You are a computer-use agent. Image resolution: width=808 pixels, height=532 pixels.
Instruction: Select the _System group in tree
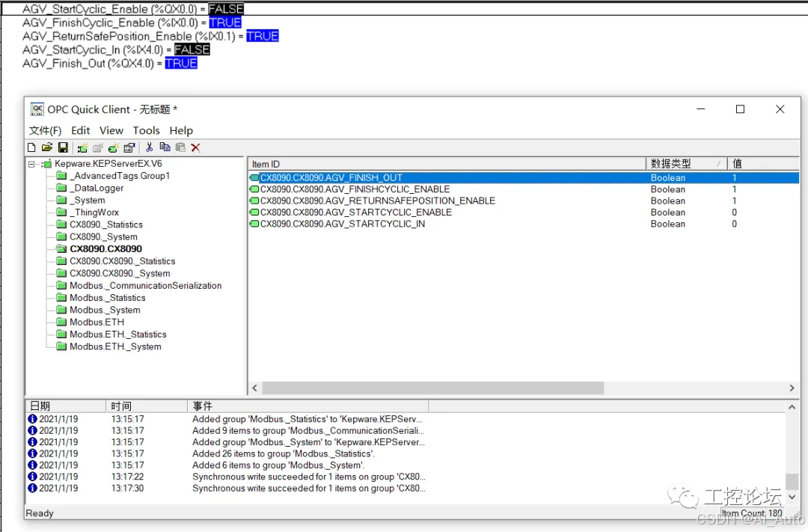point(87,200)
